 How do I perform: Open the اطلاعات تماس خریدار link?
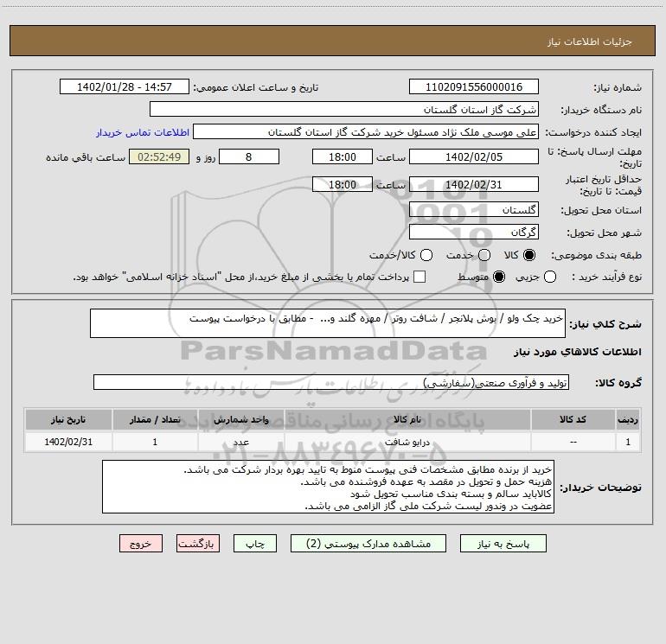[x=143, y=132]
